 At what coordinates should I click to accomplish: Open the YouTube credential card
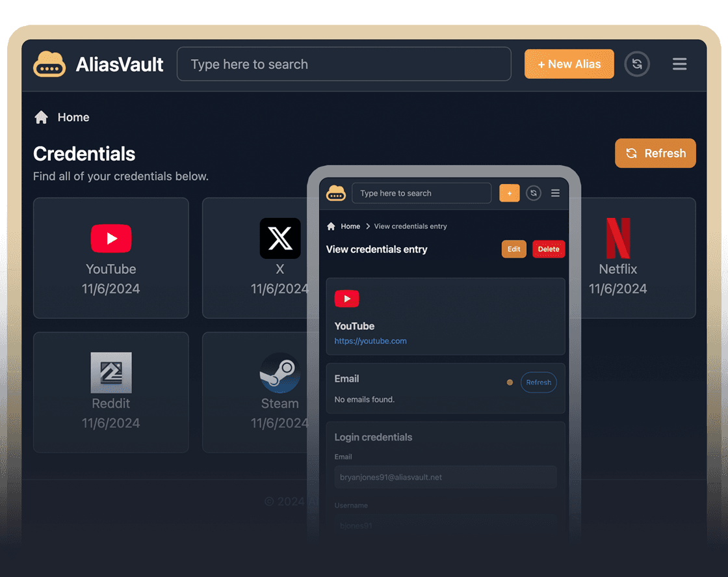[x=111, y=258]
